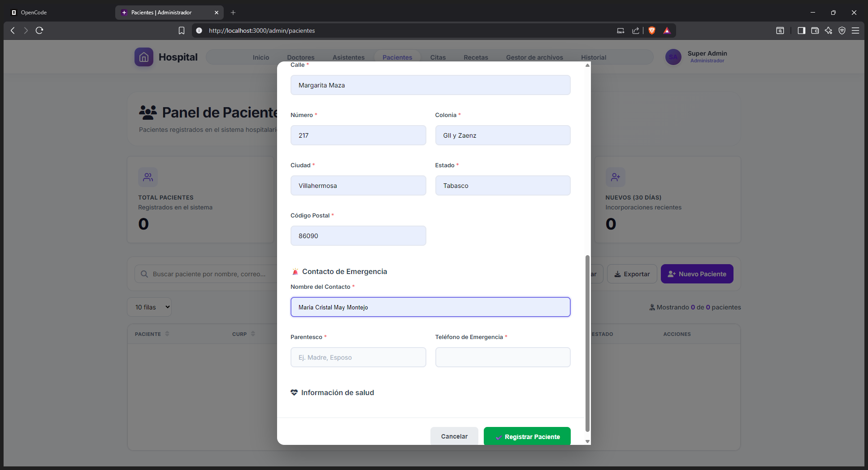The height and width of the screenshot is (470, 868).
Task: Click the Cancelar button
Action: point(454,436)
